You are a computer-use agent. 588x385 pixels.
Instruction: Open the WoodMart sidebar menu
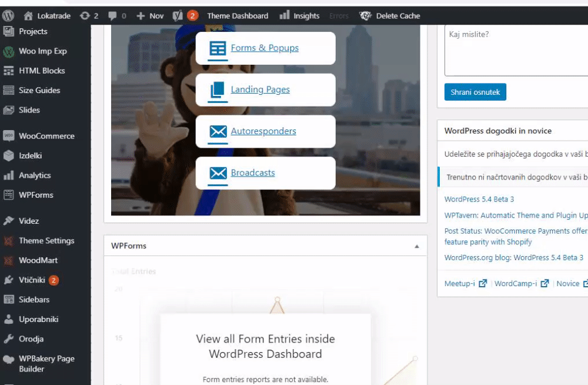(x=38, y=260)
